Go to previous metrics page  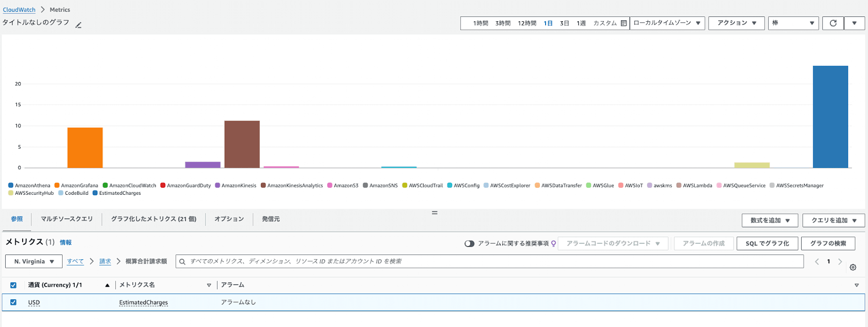pyautogui.click(x=817, y=262)
